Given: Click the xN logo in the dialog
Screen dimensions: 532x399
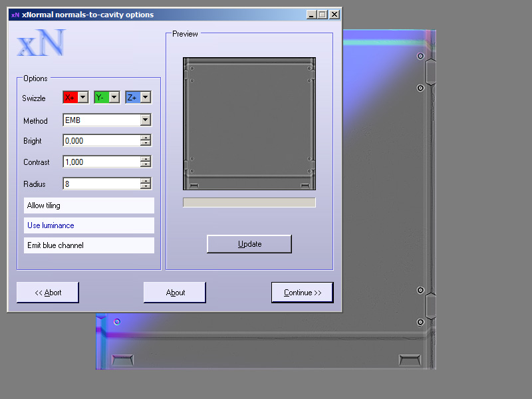Looking at the screenshot, I should (41, 43).
